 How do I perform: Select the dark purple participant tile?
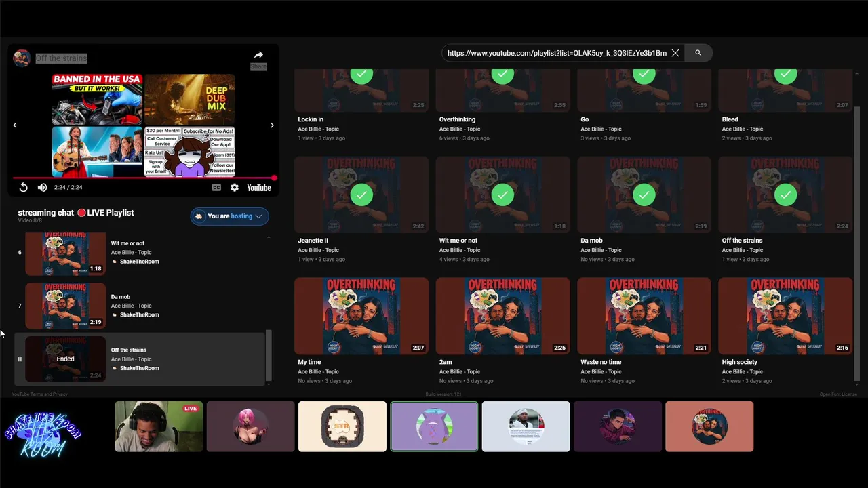coord(618,426)
